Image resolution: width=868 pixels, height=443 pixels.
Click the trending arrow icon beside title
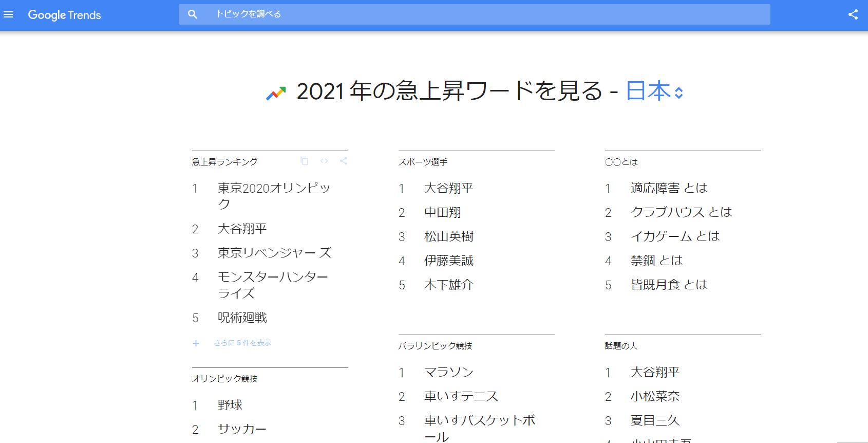pos(276,93)
